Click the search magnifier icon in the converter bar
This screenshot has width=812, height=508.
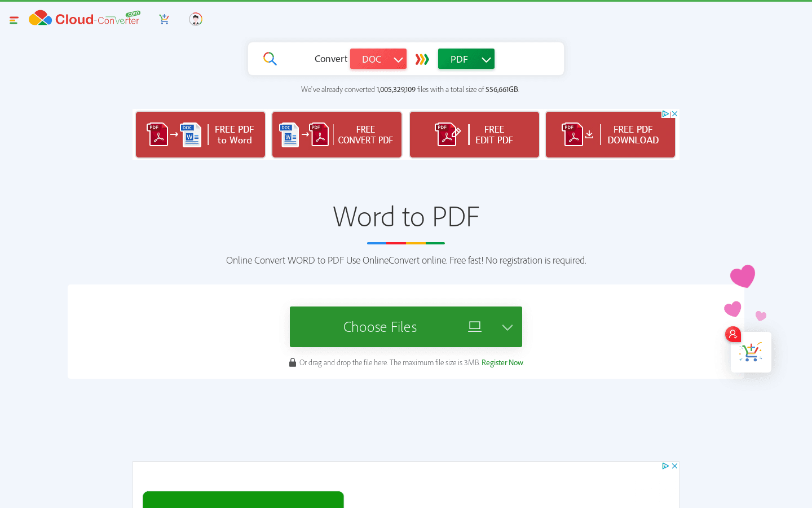(x=270, y=58)
